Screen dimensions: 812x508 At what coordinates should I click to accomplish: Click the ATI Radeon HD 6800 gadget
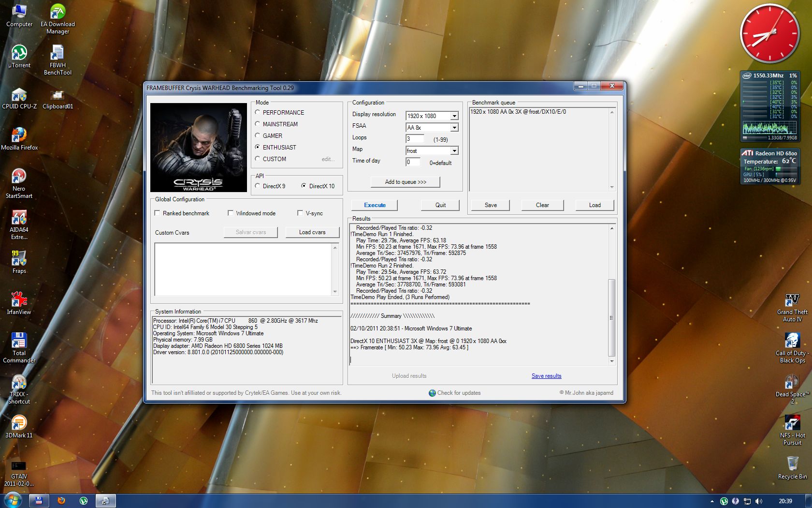click(x=770, y=166)
